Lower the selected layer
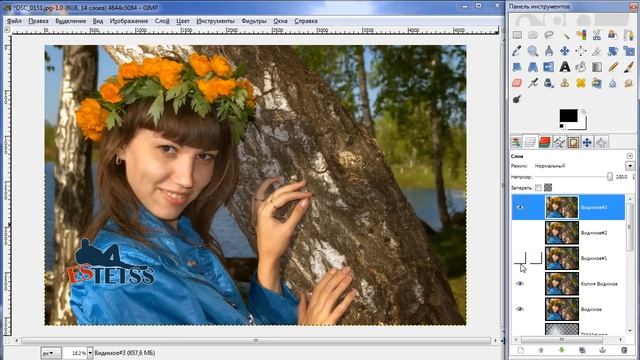The width and height of the screenshot is (640, 360). click(562, 350)
